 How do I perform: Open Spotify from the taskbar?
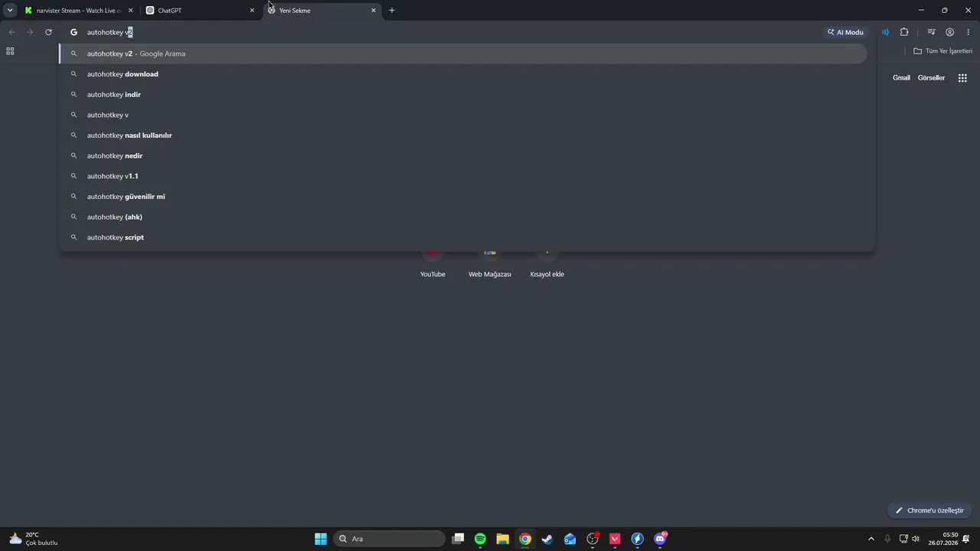(x=480, y=539)
